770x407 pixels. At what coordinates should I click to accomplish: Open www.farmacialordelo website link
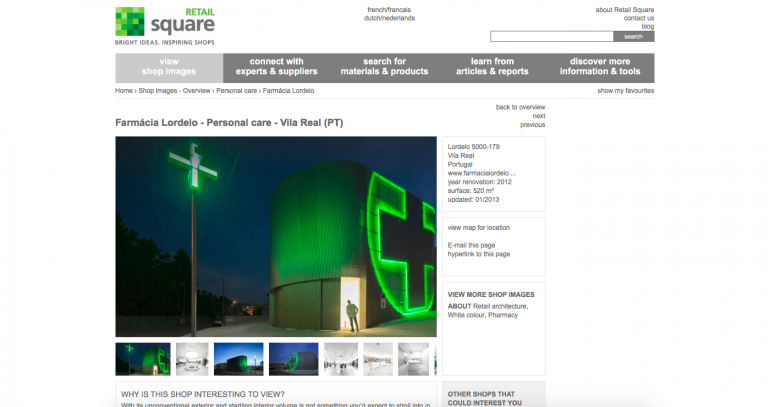482,173
